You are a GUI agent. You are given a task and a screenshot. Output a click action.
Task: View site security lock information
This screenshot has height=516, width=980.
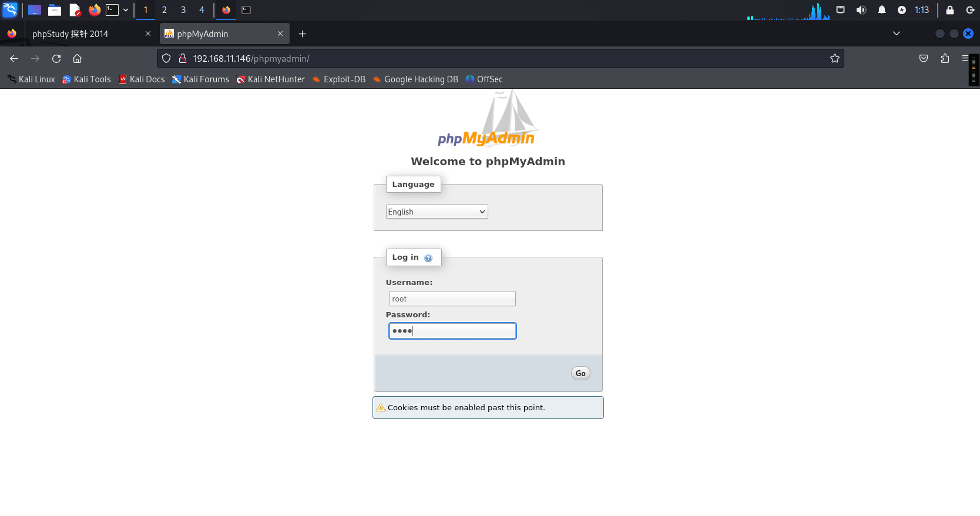[x=183, y=59]
